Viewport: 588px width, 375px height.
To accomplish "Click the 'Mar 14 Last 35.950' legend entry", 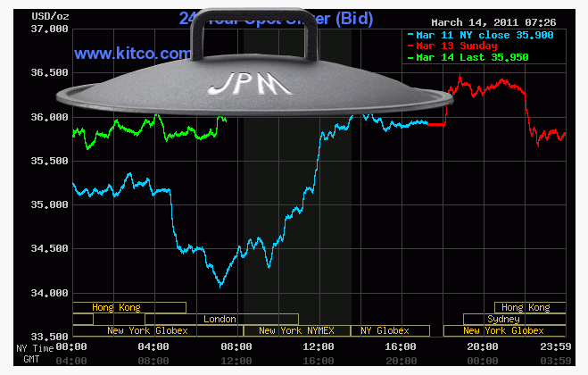I will click(468, 57).
